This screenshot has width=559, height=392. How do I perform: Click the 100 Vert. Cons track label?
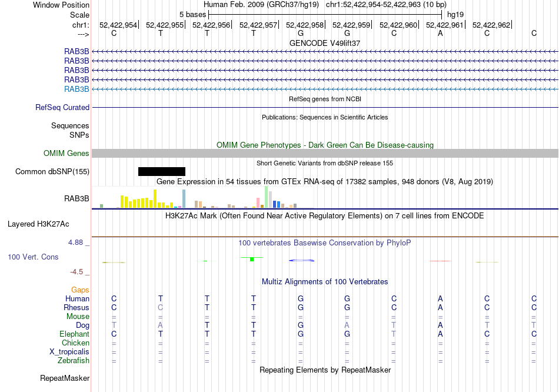(33, 257)
